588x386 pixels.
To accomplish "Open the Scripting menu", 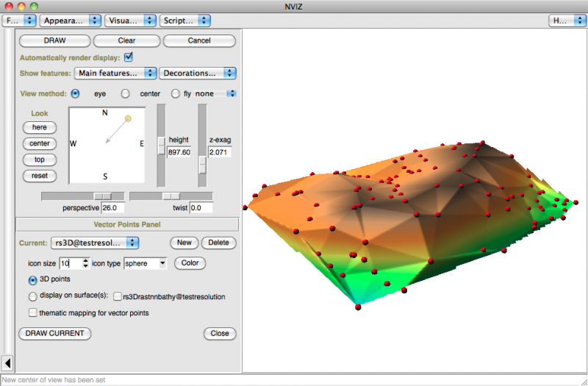I will click(x=183, y=21).
